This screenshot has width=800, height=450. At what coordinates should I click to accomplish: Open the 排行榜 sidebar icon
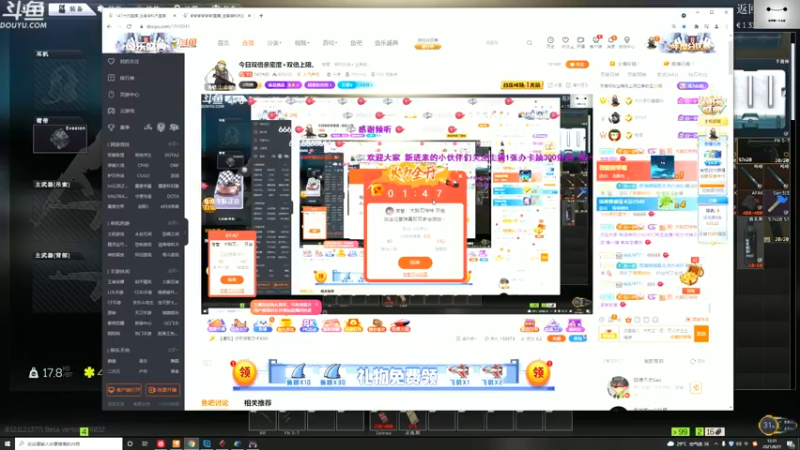(x=111, y=78)
